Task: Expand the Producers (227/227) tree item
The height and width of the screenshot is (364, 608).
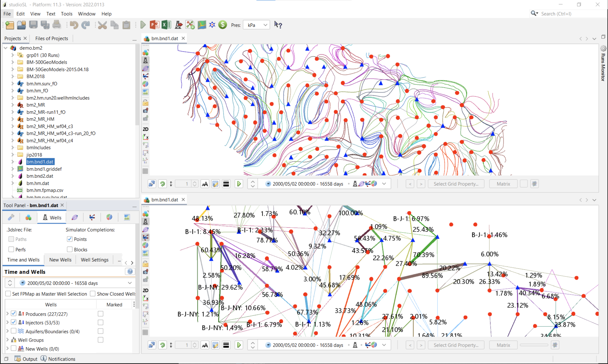Action: (8, 314)
